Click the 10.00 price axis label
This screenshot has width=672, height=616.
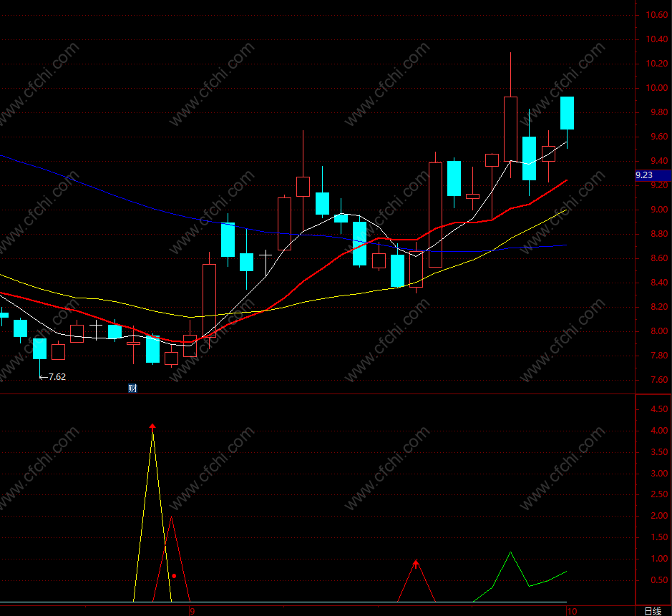(657, 88)
